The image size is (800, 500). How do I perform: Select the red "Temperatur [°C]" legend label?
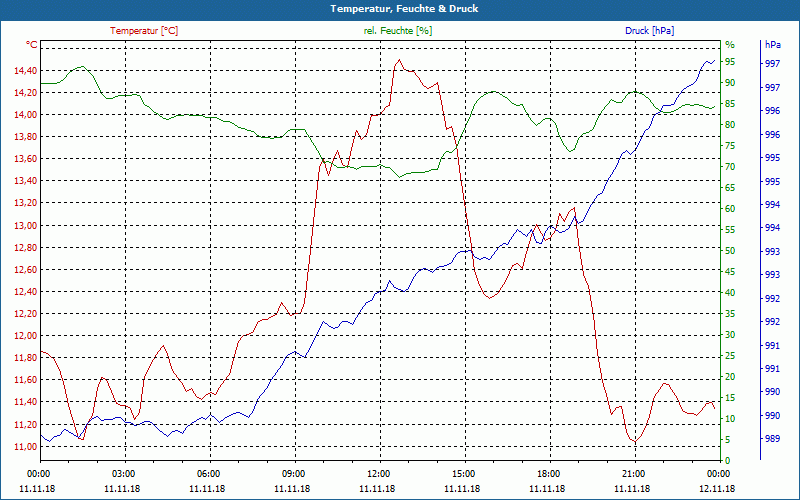coord(144,31)
